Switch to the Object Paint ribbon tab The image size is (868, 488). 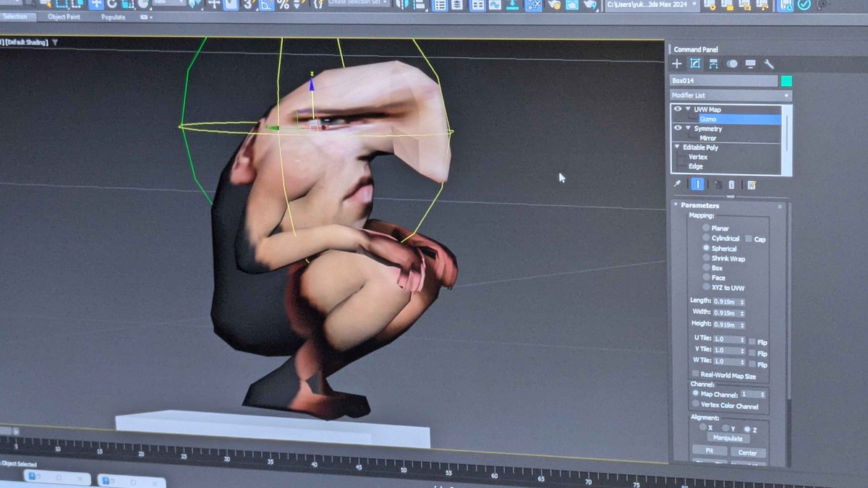(65, 17)
